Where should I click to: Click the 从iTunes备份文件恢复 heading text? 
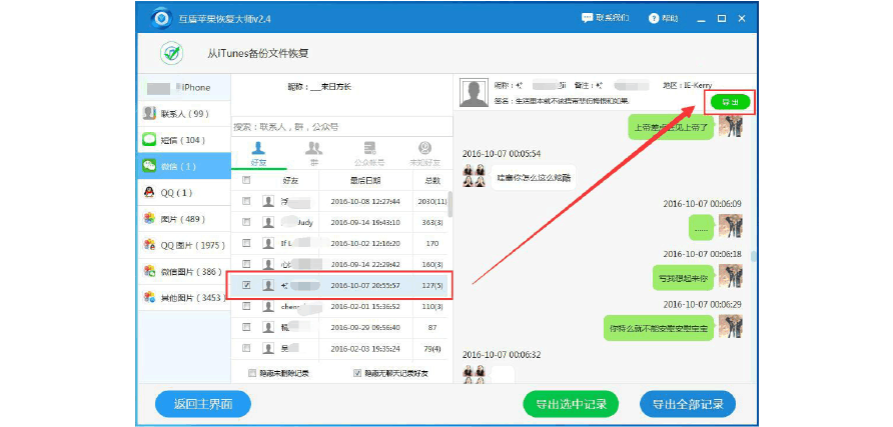pyautogui.click(x=258, y=54)
